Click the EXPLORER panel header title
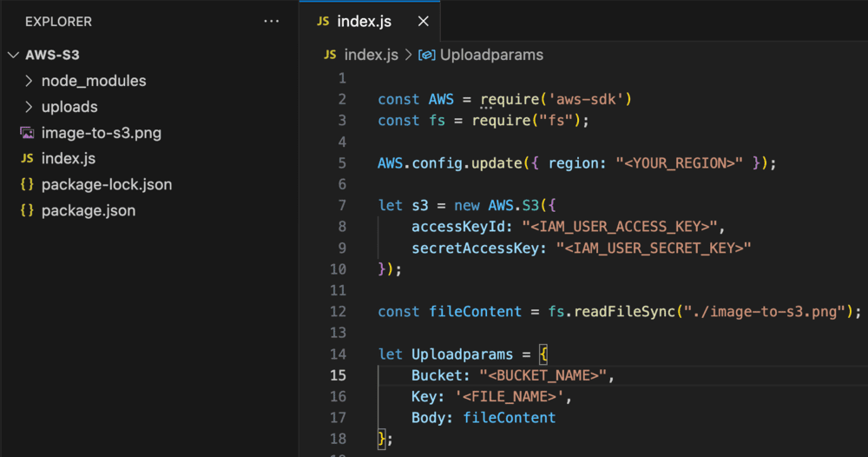 [x=58, y=21]
